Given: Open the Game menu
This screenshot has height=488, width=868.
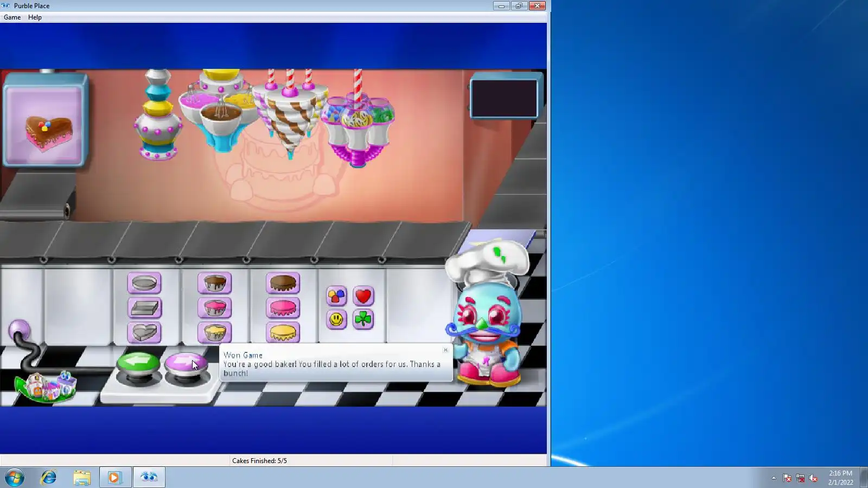Looking at the screenshot, I should click(12, 17).
